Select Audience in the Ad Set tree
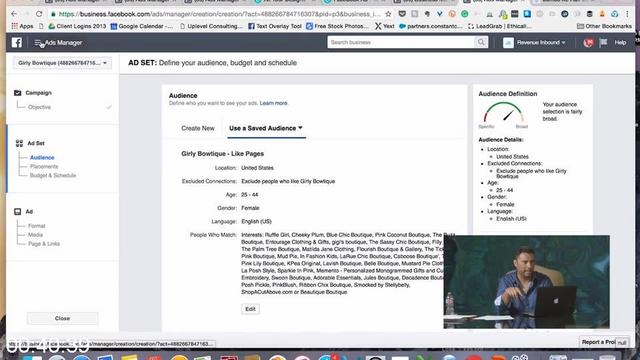The height and width of the screenshot is (360, 640). (x=42, y=158)
